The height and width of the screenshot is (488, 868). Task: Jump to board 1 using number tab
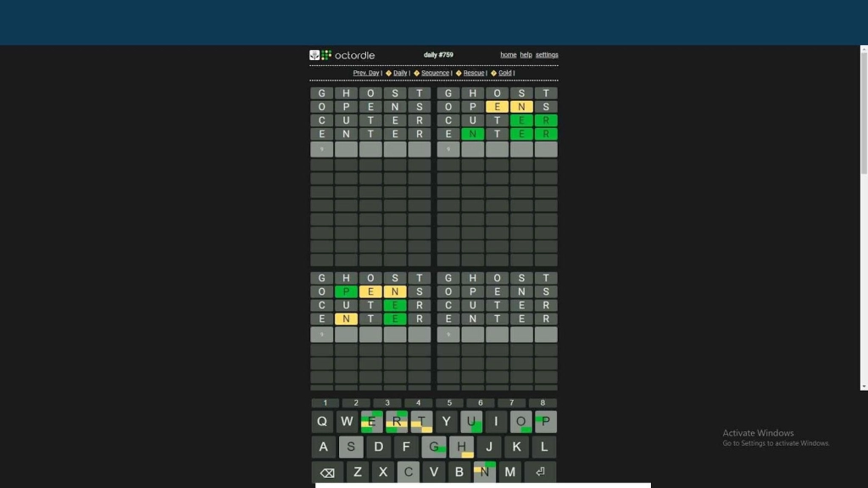click(x=325, y=403)
